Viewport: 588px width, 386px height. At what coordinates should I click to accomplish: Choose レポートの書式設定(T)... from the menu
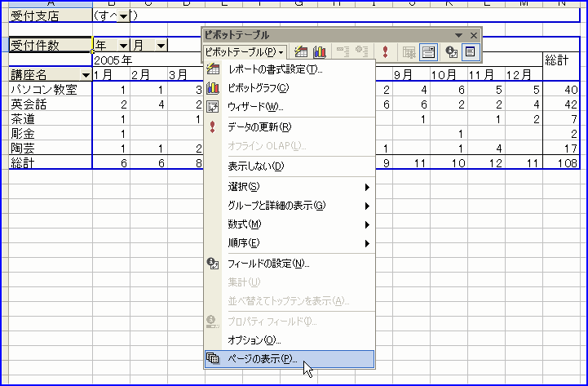290,69
